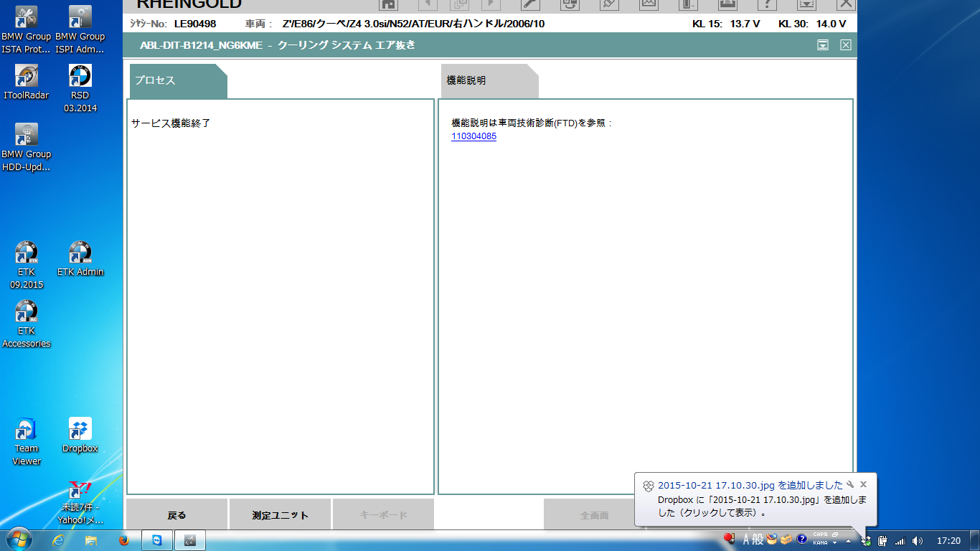Open IToolRadar desktop icon

coord(27,82)
